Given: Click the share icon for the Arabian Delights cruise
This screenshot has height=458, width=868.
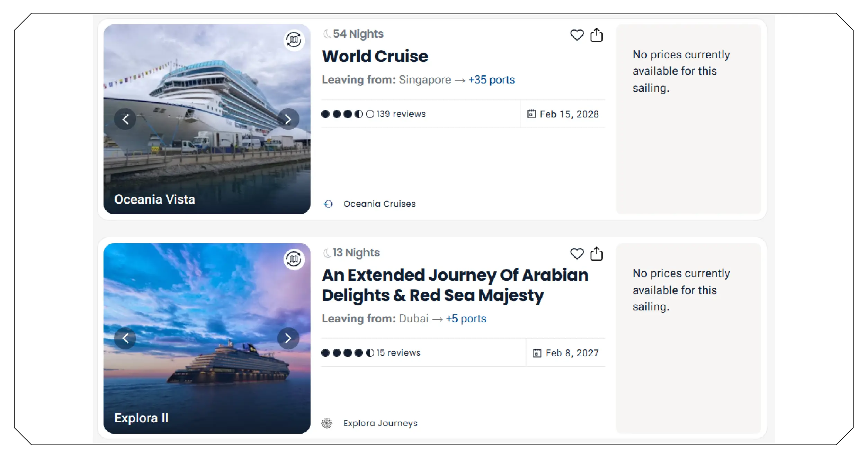Looking at the screenshot, I should click(x=596, y=253).
